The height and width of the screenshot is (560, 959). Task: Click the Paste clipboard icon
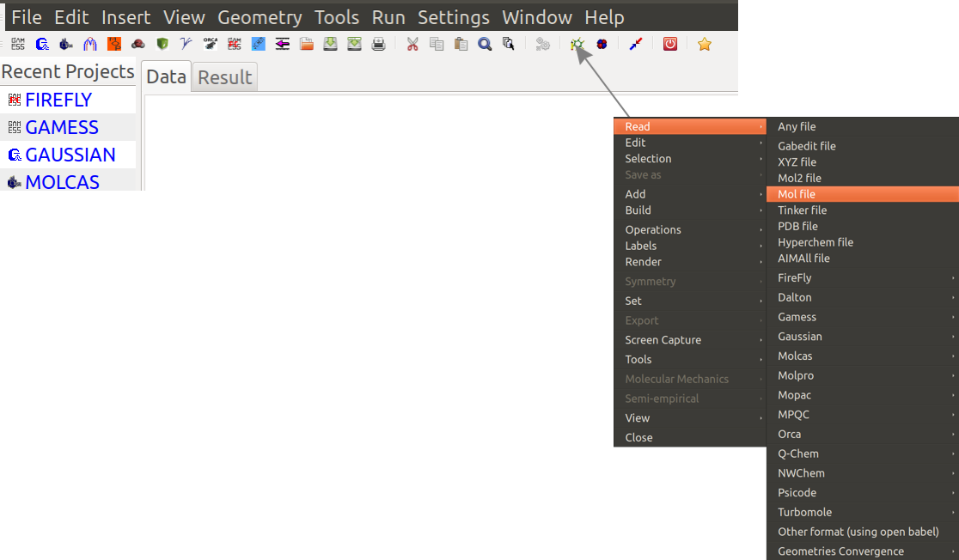click(461, 44)
